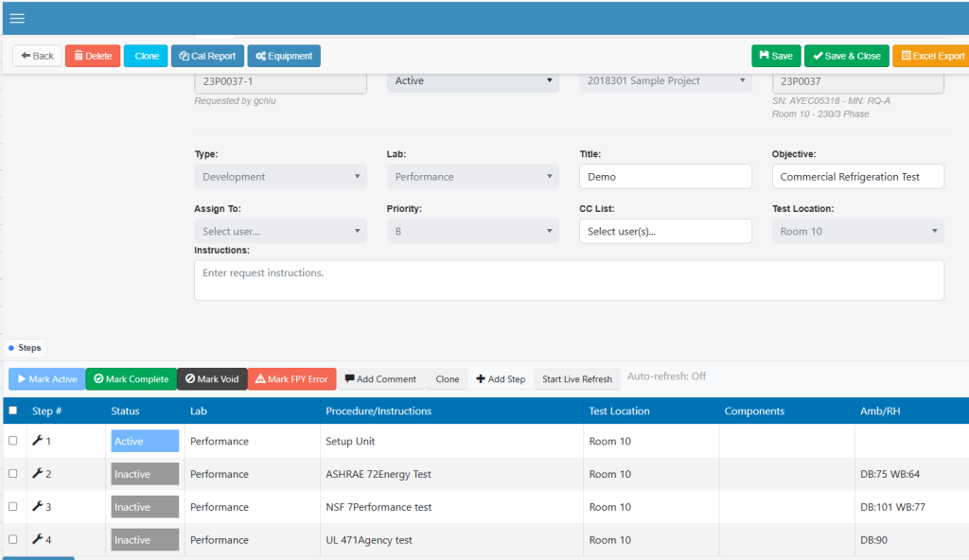
Task: Toggle the select-all steps checkbox in header
Action: tap(13, 411)
